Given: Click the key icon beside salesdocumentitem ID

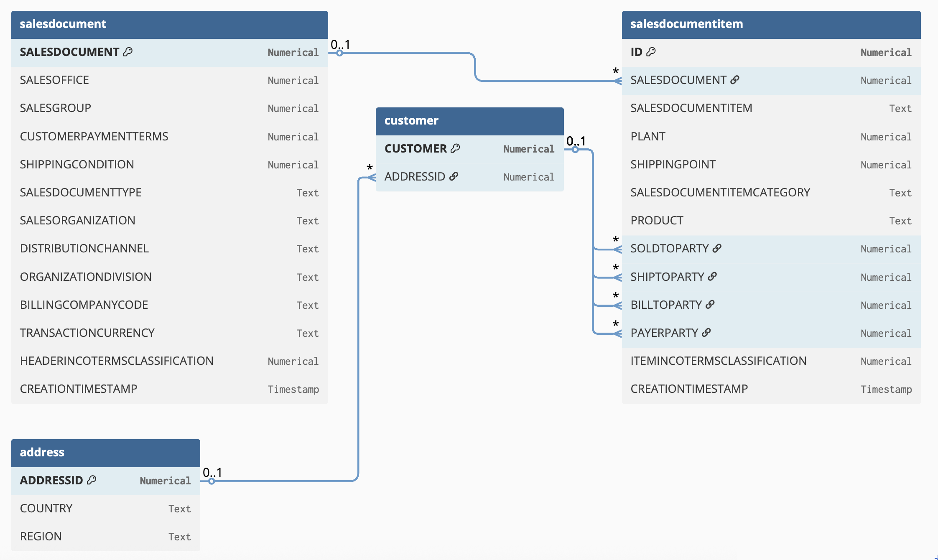Looking at the screenshot, I should [x=651, y=52].
